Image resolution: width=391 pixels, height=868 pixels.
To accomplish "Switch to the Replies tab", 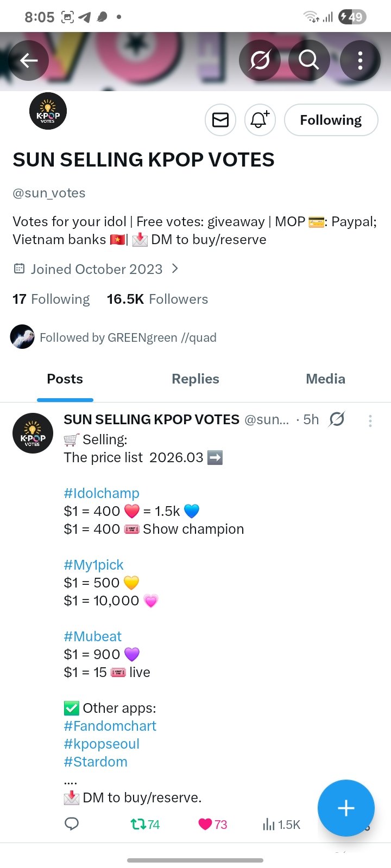I will point(195,379).
